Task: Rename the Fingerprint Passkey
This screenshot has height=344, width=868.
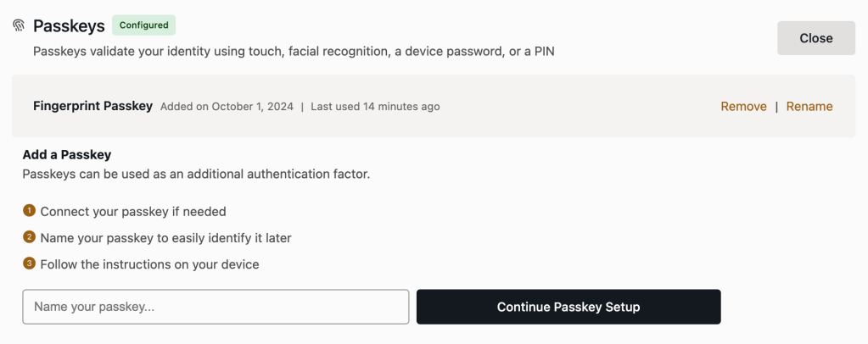Action: click(809, 106)
